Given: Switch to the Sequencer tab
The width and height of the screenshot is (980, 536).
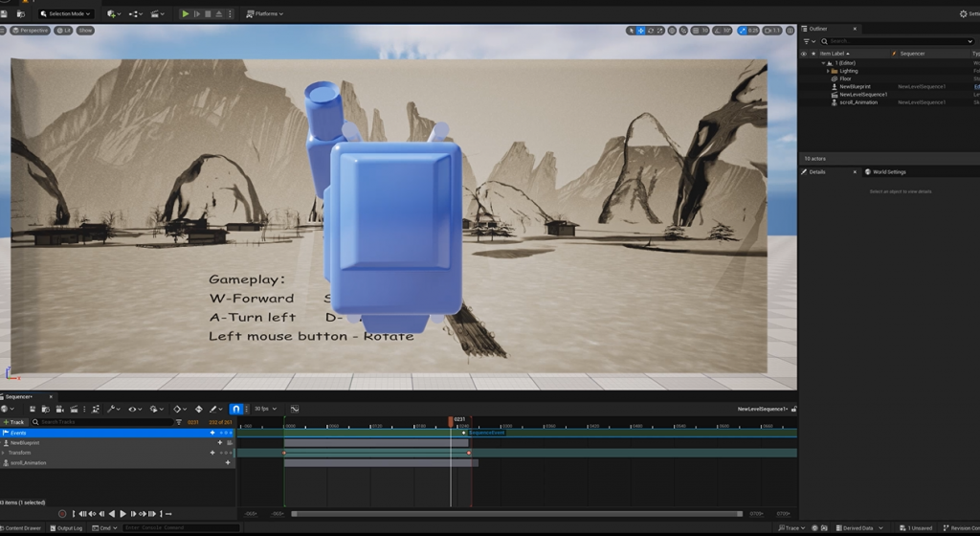Looking at the screenshot, I should coord(19,396).
